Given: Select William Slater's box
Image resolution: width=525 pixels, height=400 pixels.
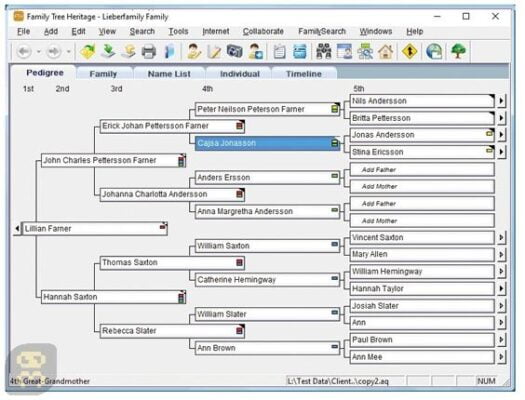Looking at the screenshot, I should (x=267, y=314).
